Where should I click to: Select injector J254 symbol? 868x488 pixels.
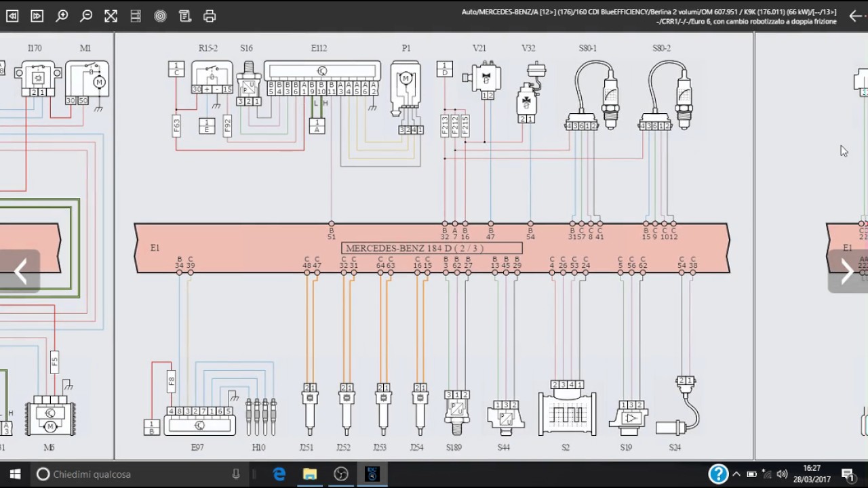click(420, 409)
